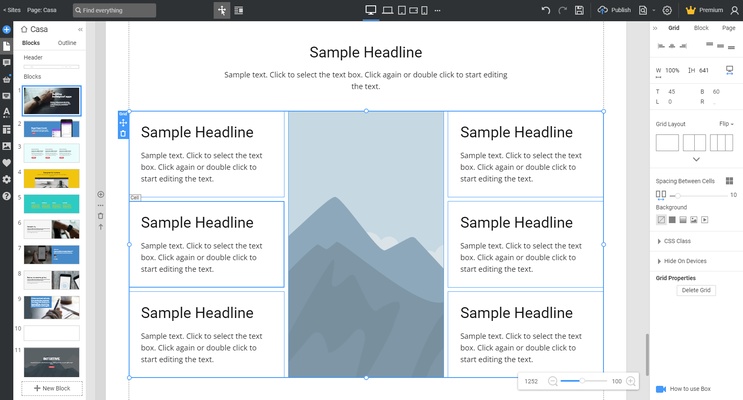Screen dimensions: 743x400
Task: Open more device options ellipsis
Action: coord(437,10)
